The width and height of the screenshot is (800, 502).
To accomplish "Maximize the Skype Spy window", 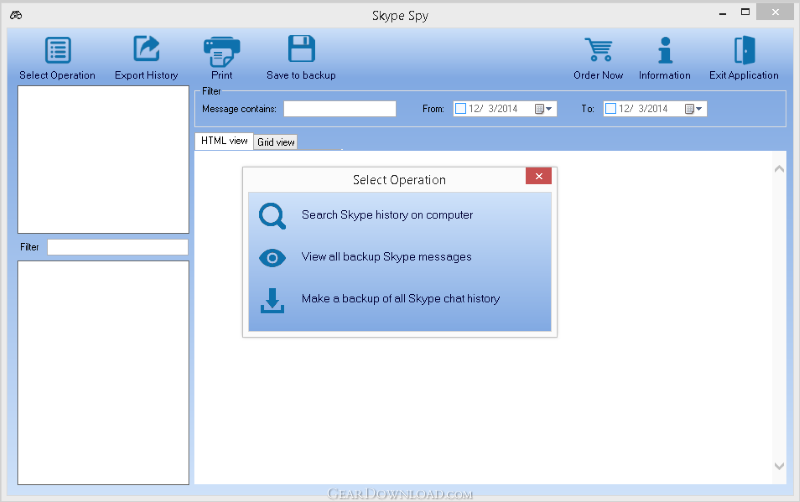I will pos(745,12).
